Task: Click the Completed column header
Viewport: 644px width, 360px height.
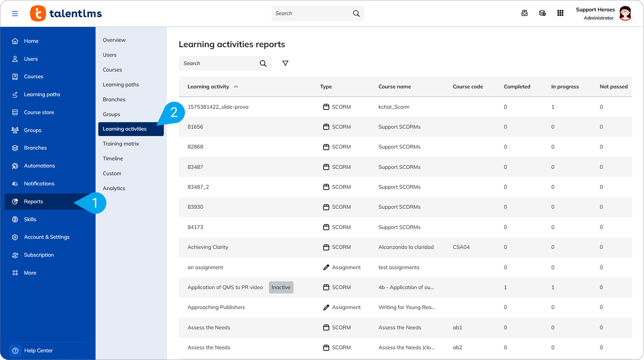Action: (517, 87)
